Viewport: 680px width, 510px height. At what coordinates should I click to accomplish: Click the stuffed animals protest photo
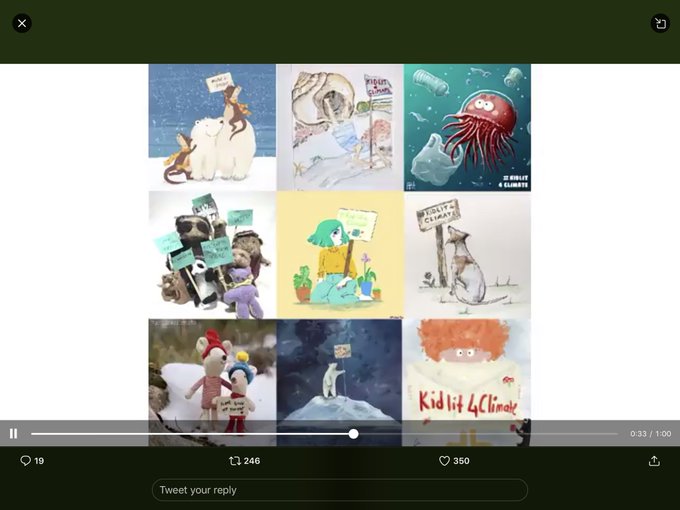click(212, 255)
